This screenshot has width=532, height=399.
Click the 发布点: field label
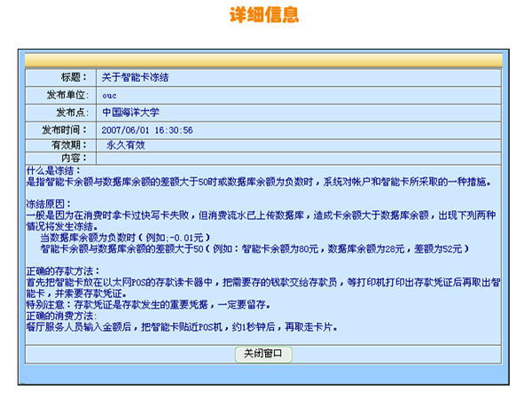[x=73, y=113]
